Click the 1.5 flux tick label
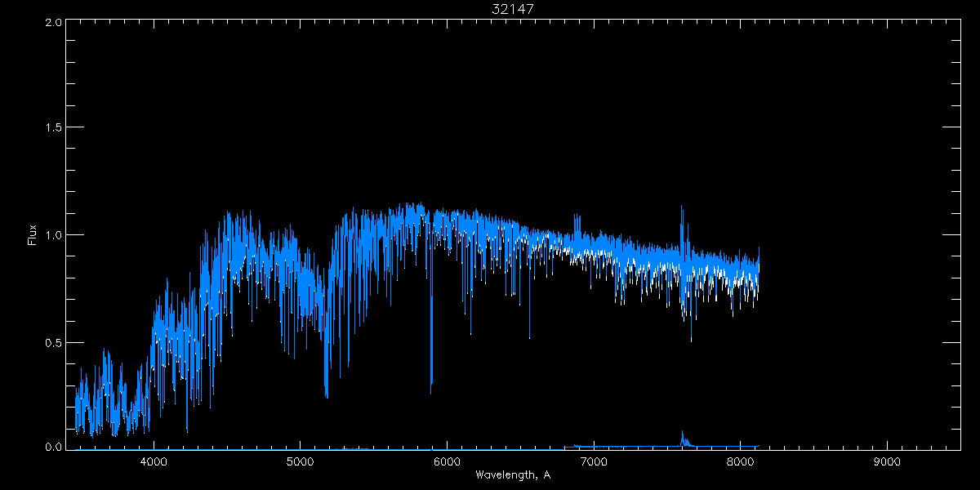 click(x=53, y=128)
